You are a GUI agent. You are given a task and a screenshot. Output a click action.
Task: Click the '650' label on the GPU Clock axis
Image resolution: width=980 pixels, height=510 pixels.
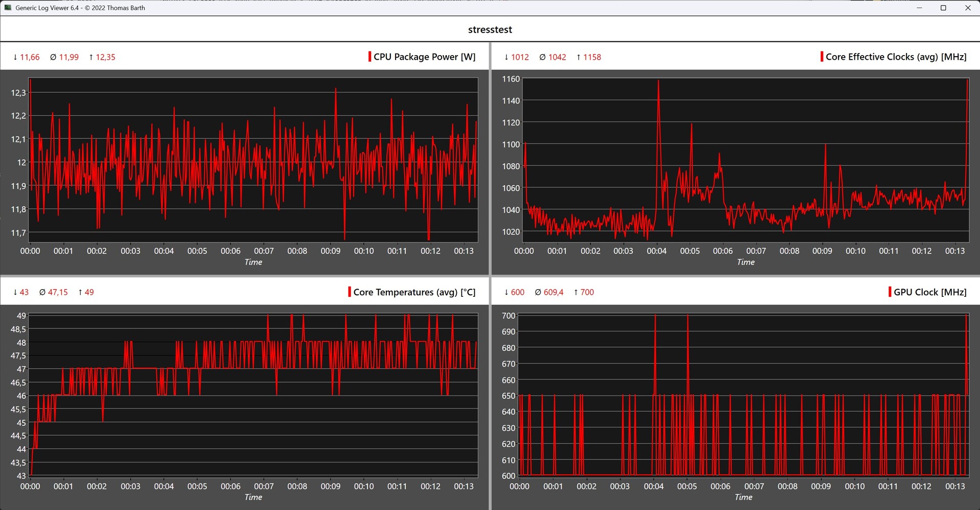pos(509,396)
